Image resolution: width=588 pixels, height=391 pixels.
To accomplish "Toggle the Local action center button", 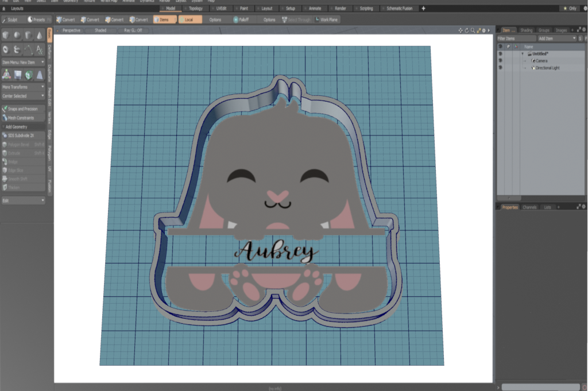I will click(x=189, y=20).
